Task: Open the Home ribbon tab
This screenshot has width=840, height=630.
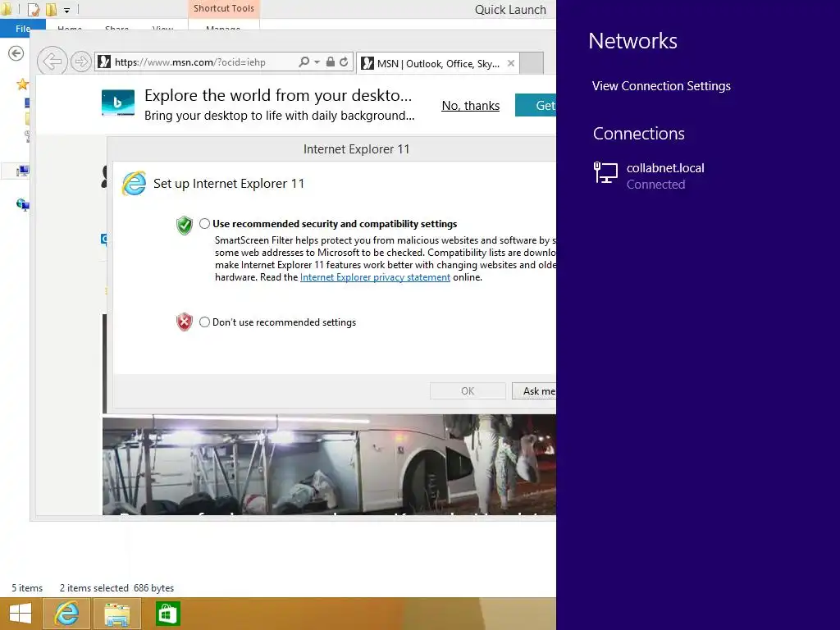Action: (70, 28)
